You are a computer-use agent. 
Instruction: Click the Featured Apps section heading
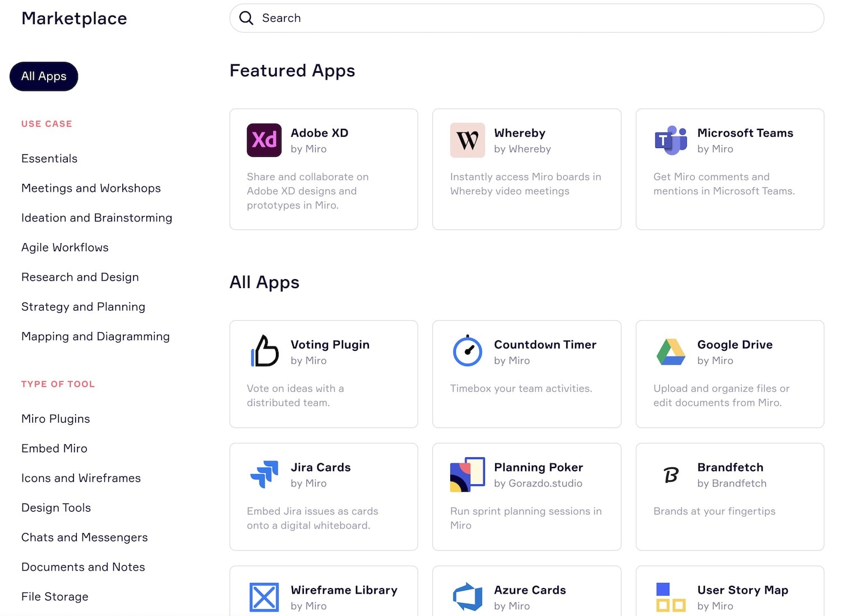click(x=292, y=71)
